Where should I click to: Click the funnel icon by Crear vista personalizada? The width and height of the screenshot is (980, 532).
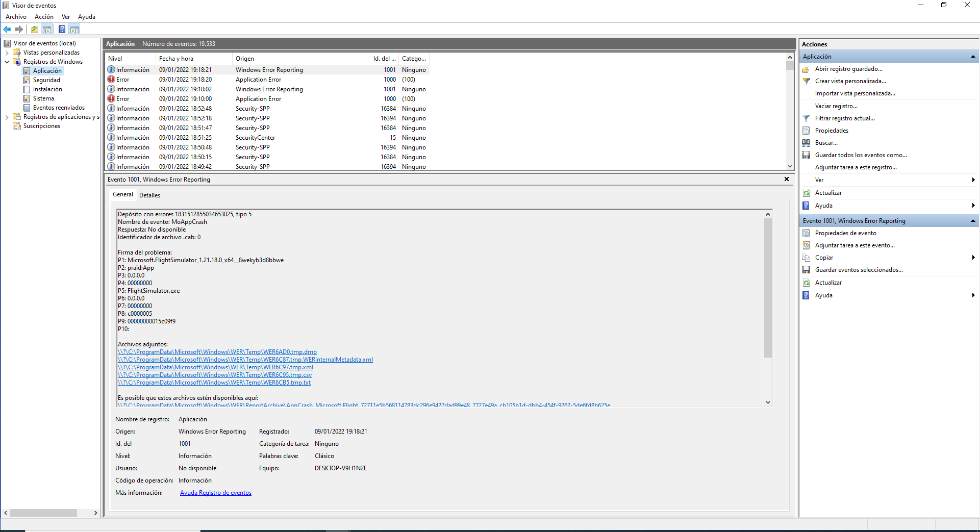coord(806,81)
